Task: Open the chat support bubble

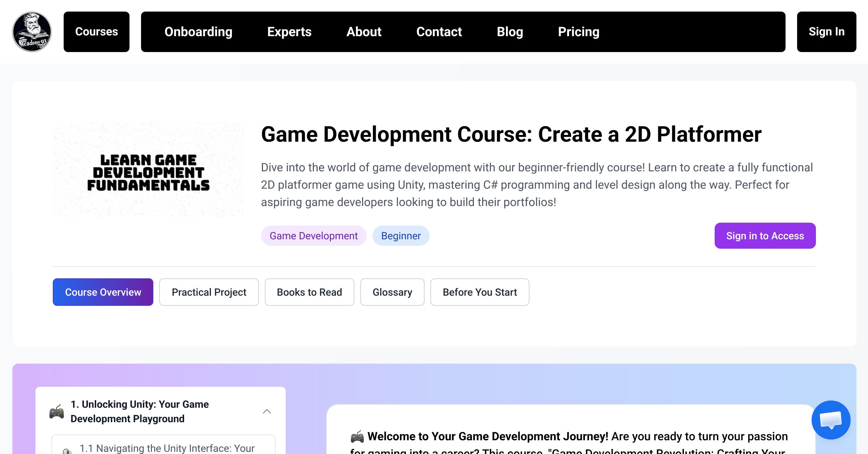Action: 831,420
